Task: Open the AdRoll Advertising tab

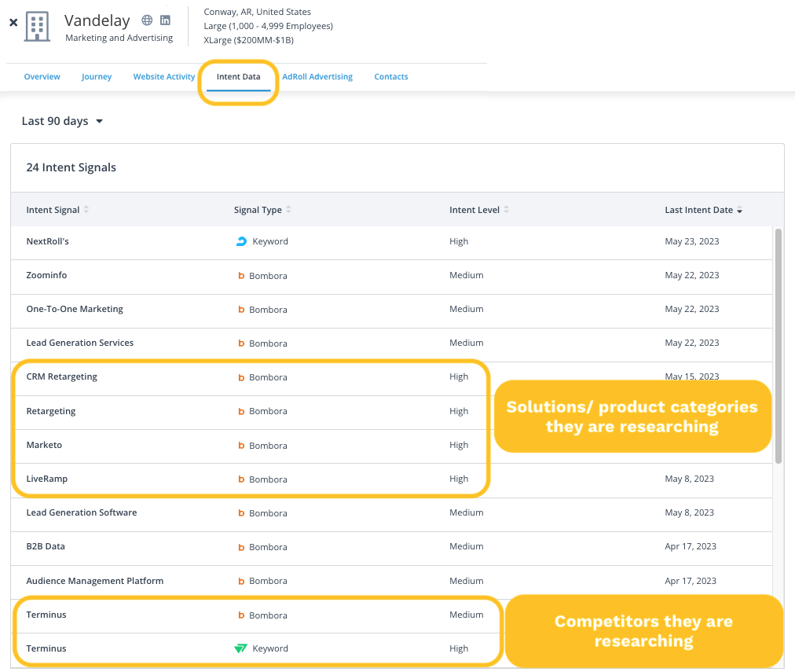Action: 317,77
